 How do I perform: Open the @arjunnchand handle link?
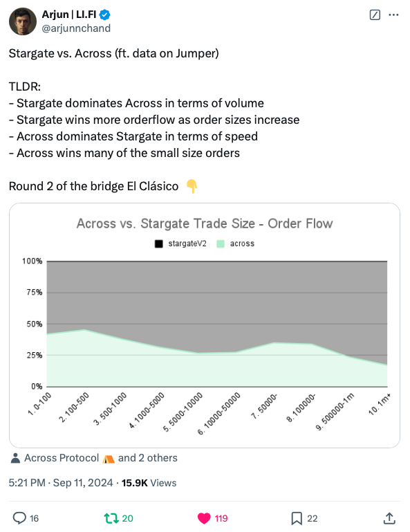click(76, 28)
